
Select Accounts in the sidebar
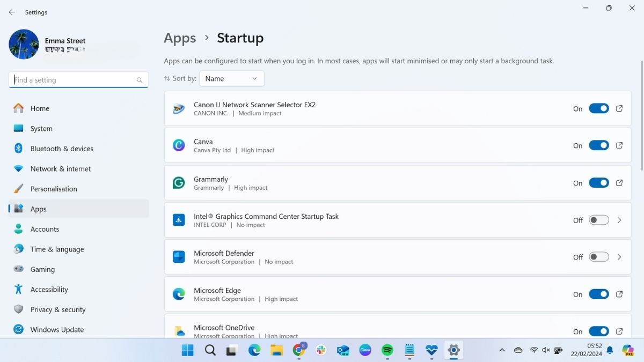(x=45, y=229)
